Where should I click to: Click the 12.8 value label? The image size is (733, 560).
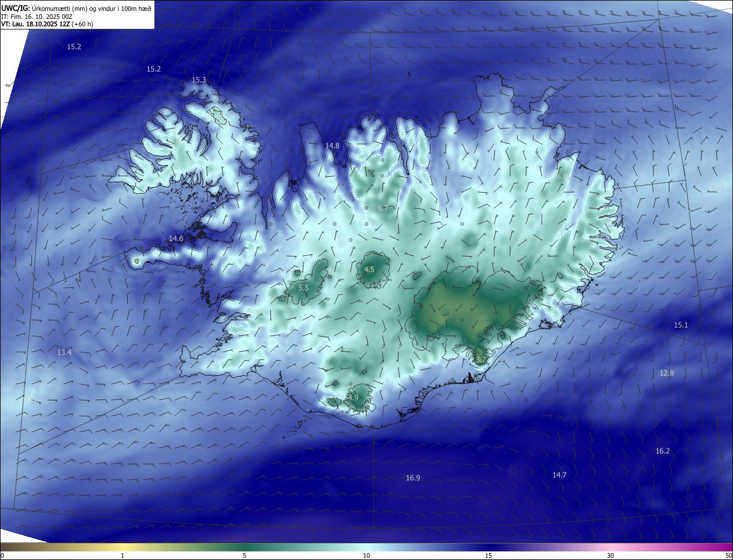pyautogui.click(x=667, y=373)
